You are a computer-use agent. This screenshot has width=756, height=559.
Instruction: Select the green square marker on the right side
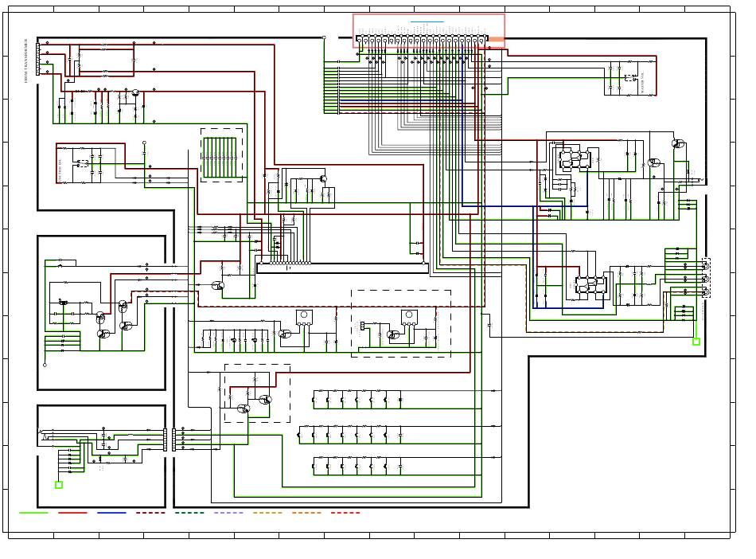[696, 342]
